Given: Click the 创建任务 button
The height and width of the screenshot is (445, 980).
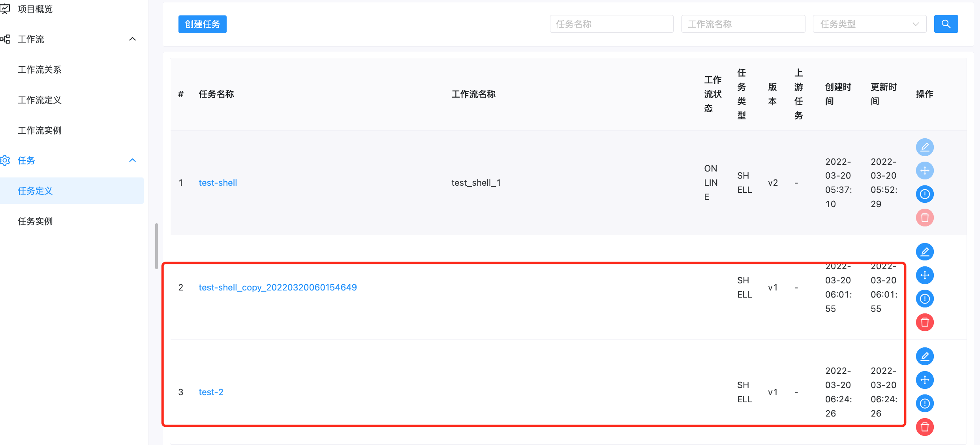Looking at the screenshot, I should pyautogui.click(x=202, y=24).
